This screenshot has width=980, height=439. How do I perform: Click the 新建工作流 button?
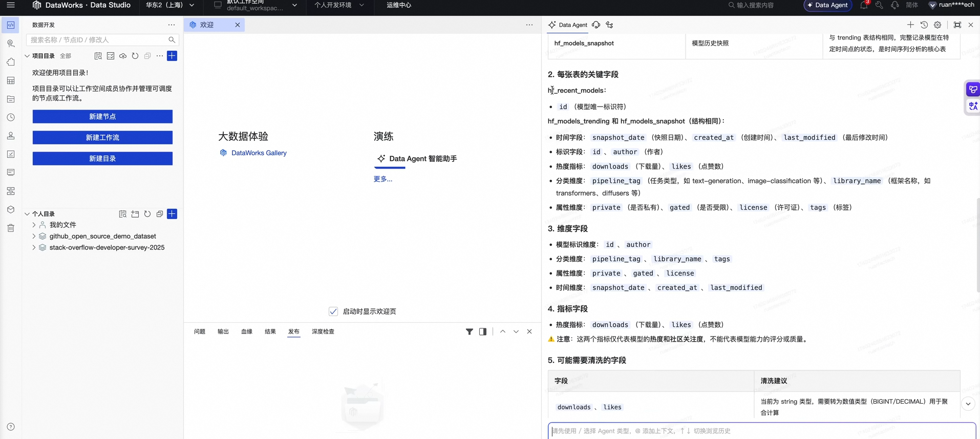pos(102,138)
